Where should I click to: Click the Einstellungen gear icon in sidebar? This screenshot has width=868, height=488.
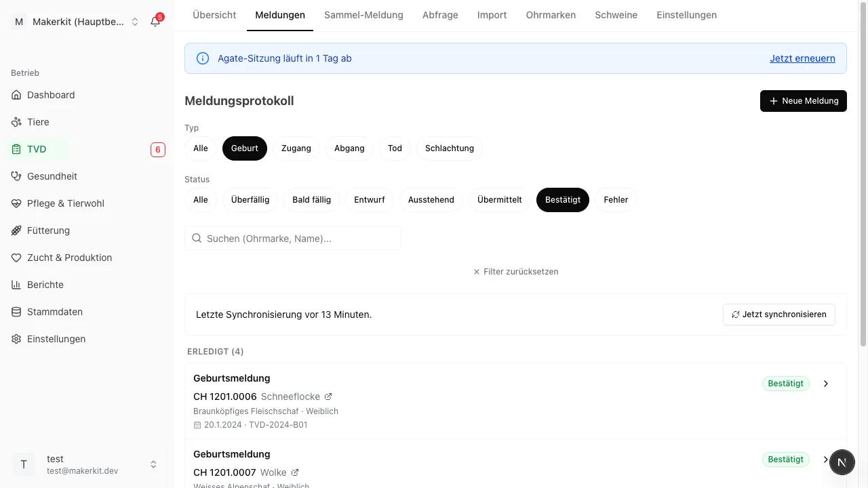(16, 339)
